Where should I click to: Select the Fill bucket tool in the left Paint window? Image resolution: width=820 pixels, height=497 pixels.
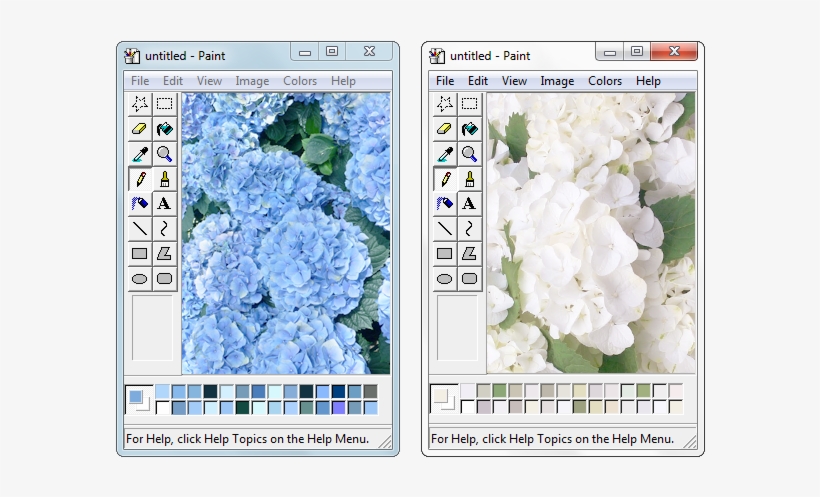(164, 129)
